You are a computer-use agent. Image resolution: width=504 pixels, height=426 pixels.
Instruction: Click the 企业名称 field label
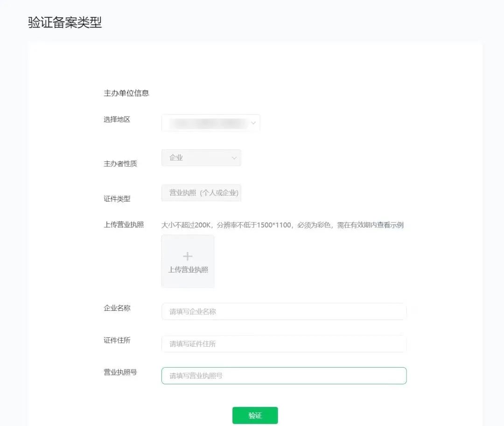click(117, 308)
